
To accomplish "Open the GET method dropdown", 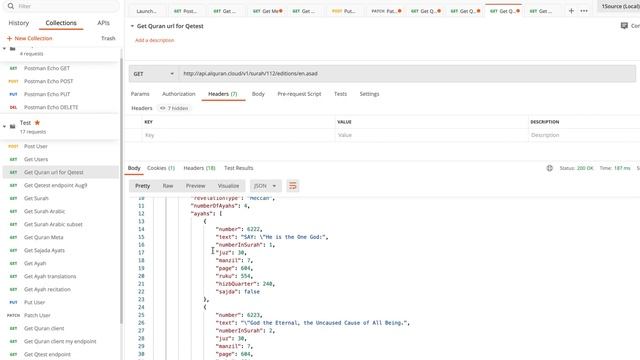I will [154, 74].
